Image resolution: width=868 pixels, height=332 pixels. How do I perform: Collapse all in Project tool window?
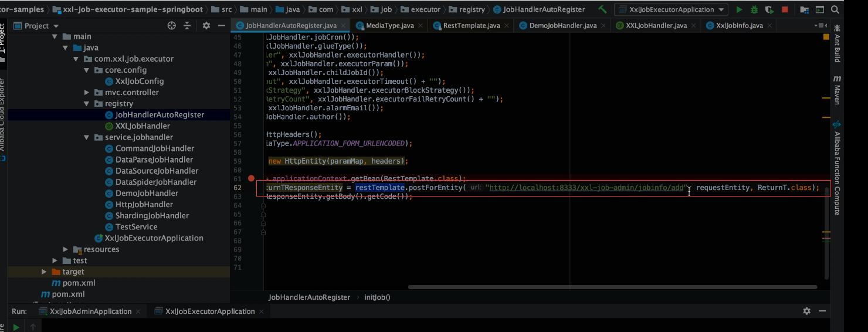coord(188,26)
